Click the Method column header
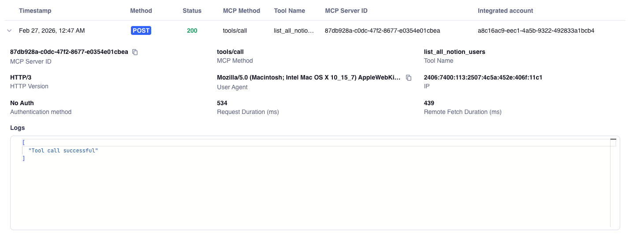Image resolution: width=644 pixels, height=235 pixels. tap(141, 11)
